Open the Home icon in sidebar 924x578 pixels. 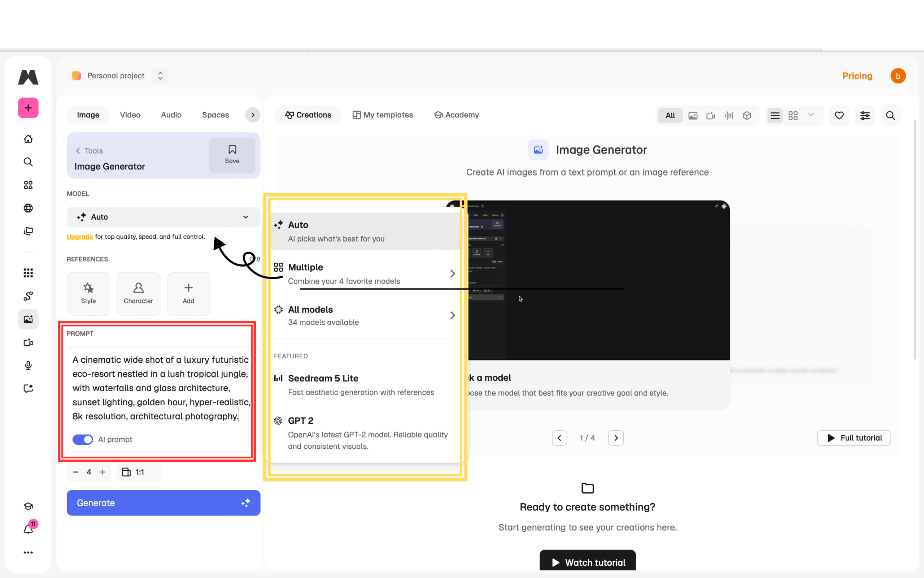[x=28, y=139]
